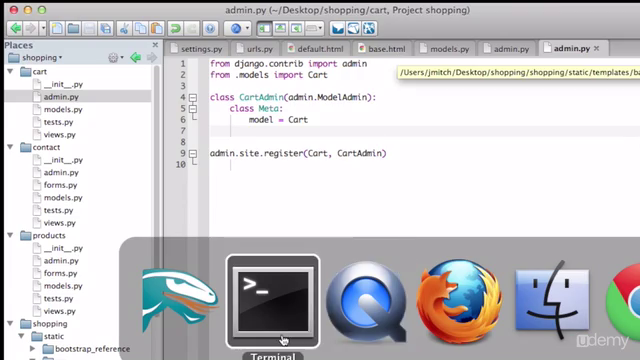Click the Save All icon
This screenshot has height=360, width=640.
tap(106, 28)
